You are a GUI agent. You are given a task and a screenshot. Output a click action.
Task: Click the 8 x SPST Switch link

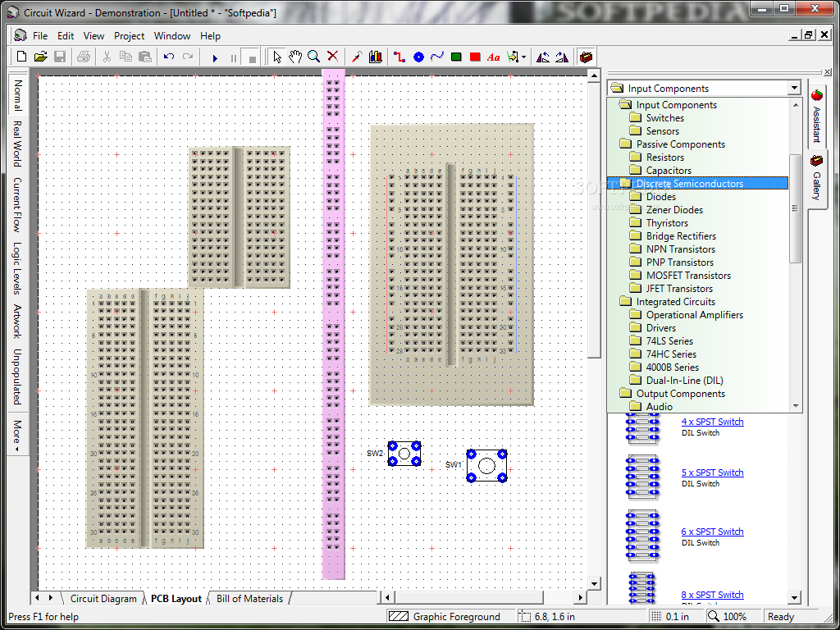[713, 595]
